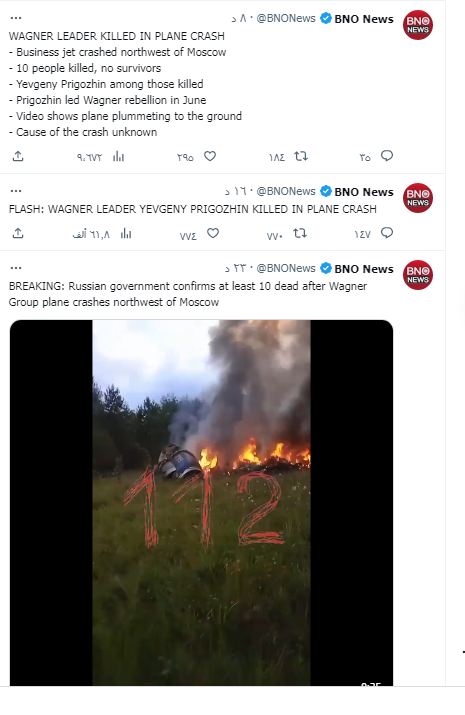
Task: Retweet the FLASH Prigozhin tweet
Action: click(300, 233)
